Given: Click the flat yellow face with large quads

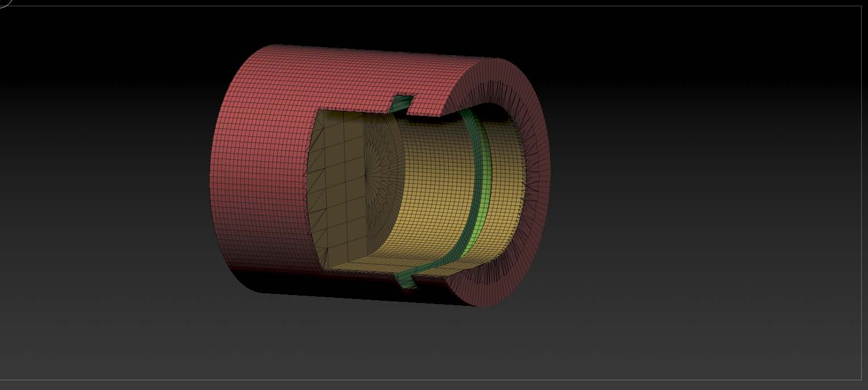Looking at the screenshot, I should 335,188.
